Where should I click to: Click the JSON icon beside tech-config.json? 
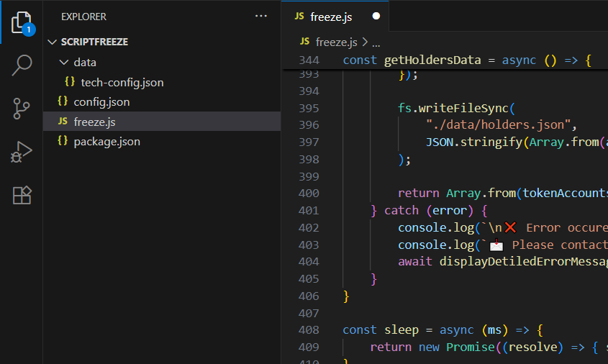(70, 82)
